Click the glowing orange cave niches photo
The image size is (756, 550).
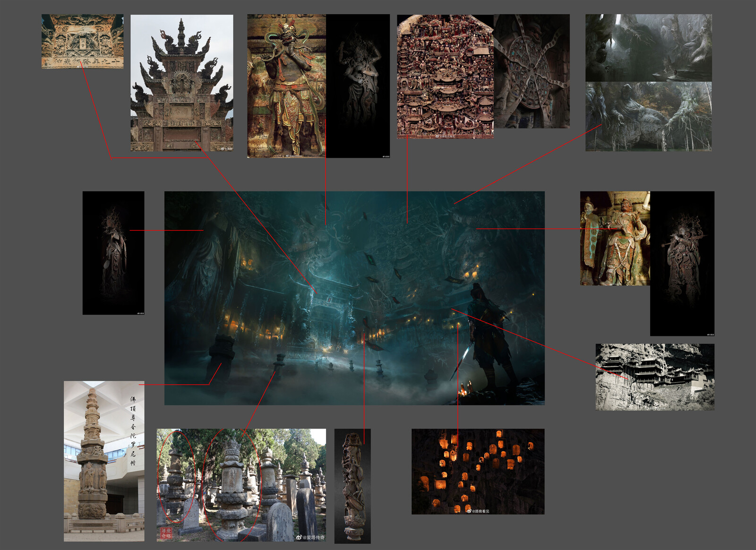pyautogui.click(x=478, y=472)
